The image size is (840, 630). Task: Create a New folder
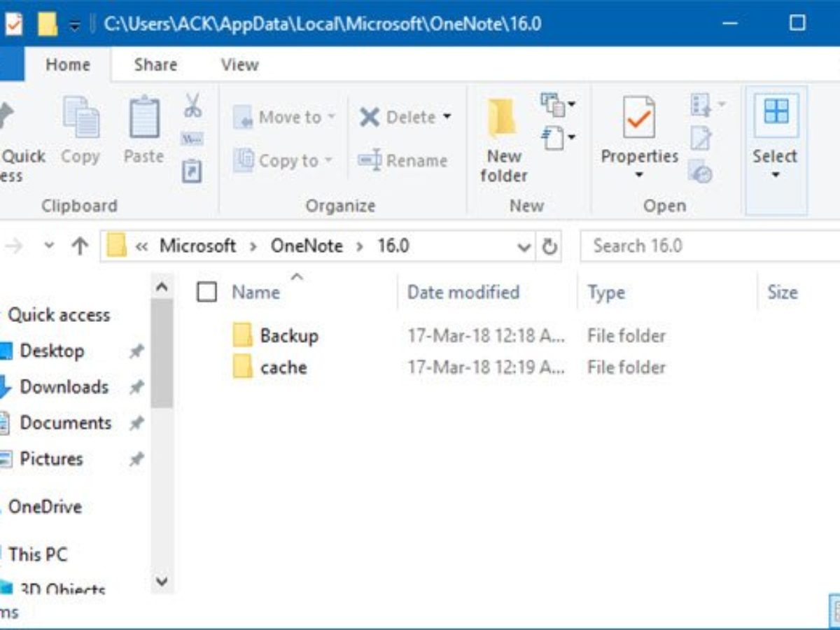click(x=503, y=140)
